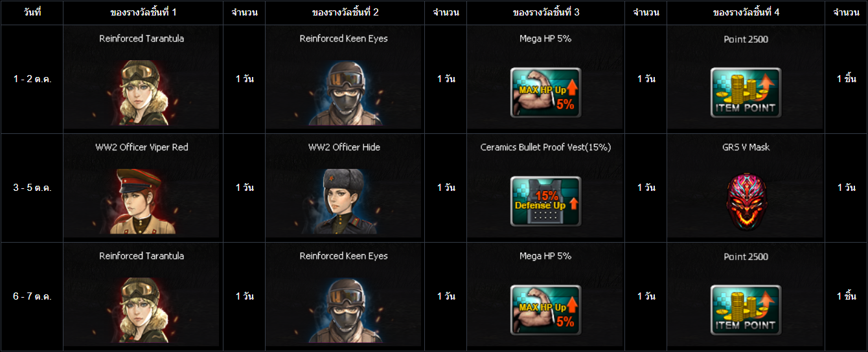
Task: Click the WW2 Officer Viper Red title text
Action: 142,148
